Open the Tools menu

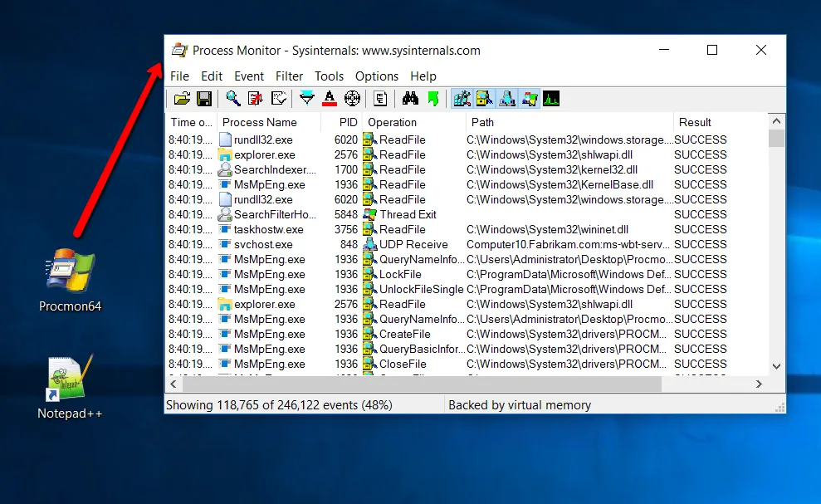click(x=329, y=76)
